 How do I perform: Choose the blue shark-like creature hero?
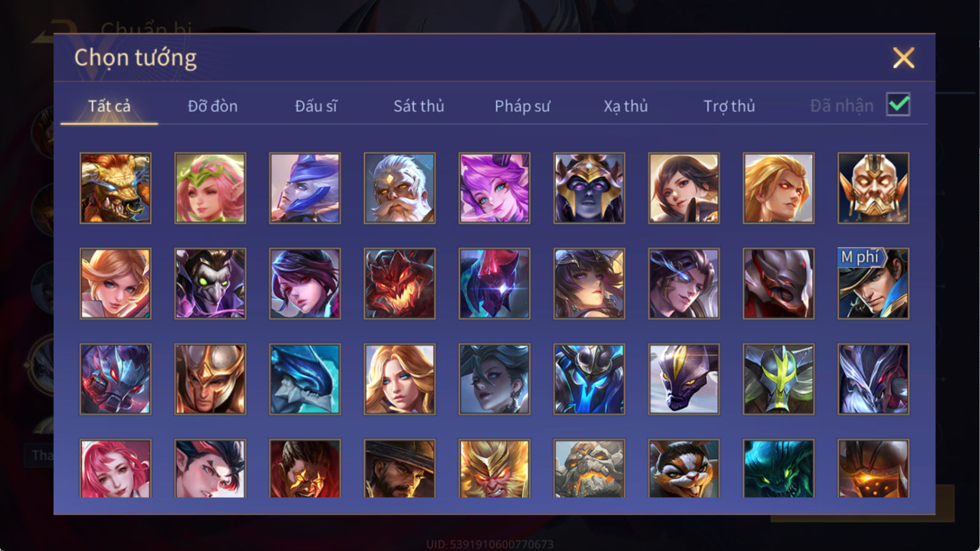pos(305,379)
